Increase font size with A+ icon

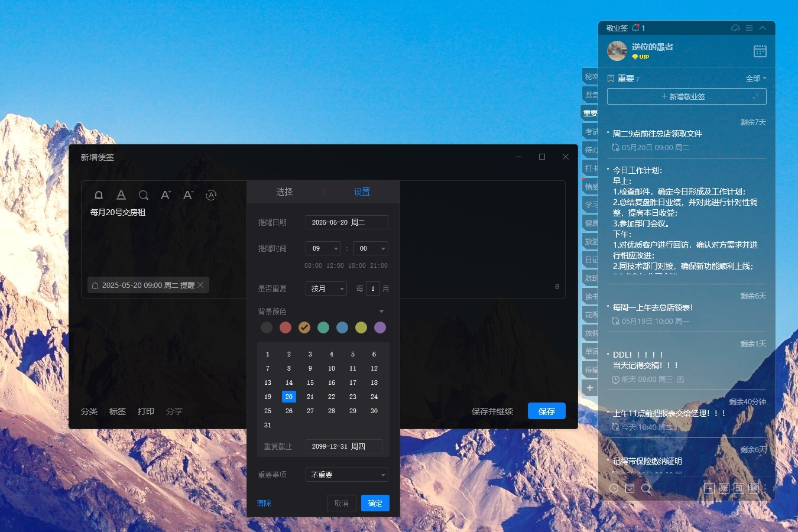coord(166,195)
